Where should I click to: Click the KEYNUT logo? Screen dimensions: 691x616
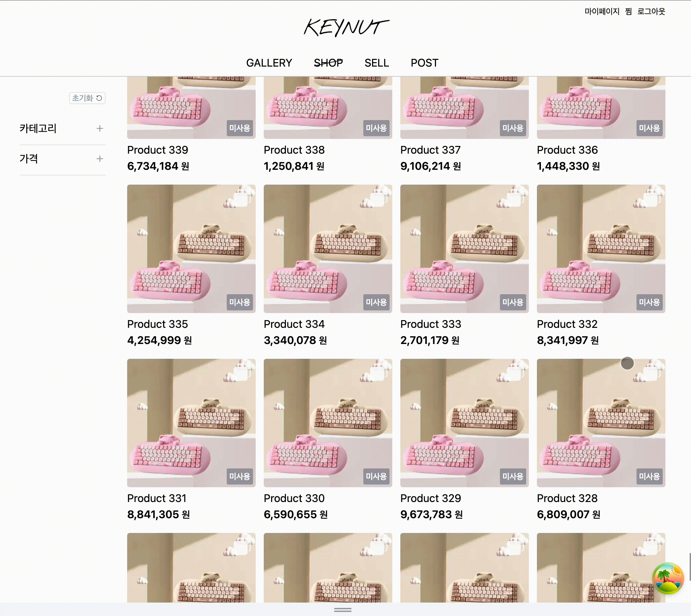point(346,28)
